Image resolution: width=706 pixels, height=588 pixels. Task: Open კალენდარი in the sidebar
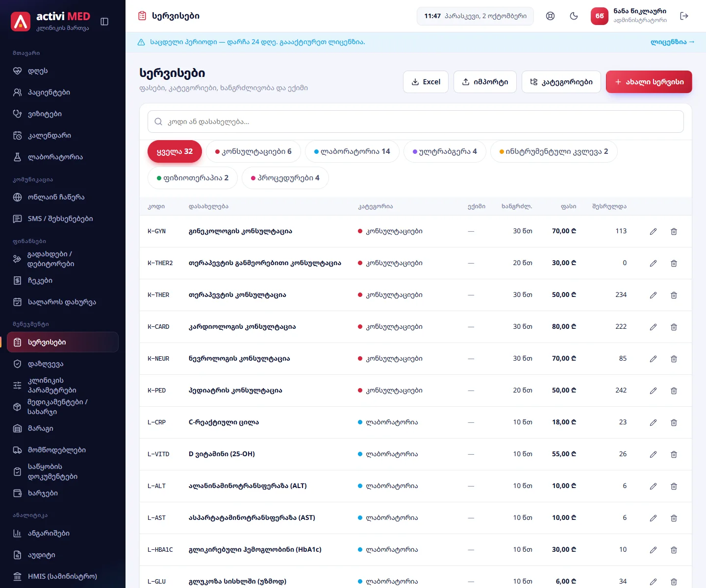click(x=63, y=135)
